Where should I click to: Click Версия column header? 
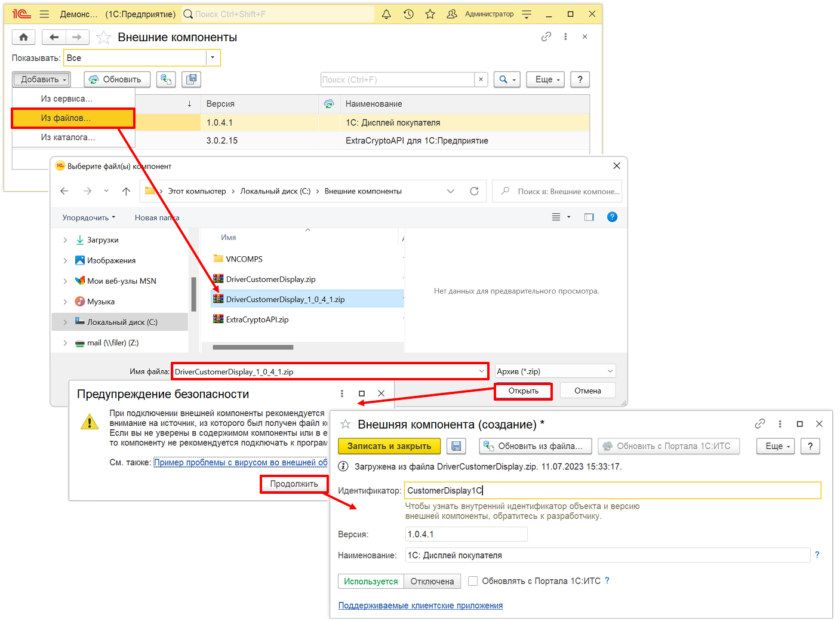coord(259,104)
